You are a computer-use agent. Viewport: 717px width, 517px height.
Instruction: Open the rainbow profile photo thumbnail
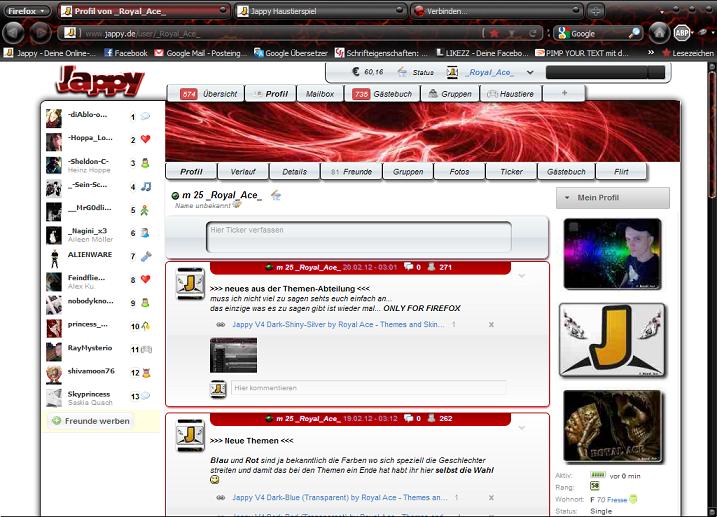[x=613, y=254]
